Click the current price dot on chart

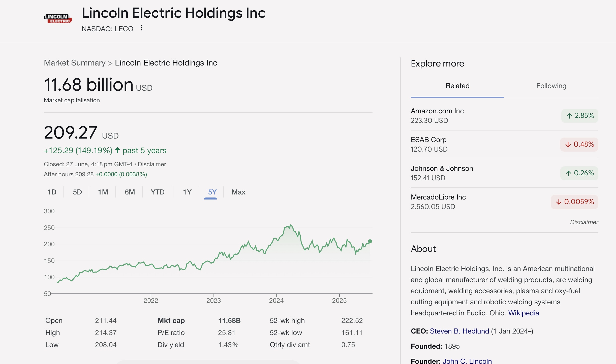coord(370,241)
